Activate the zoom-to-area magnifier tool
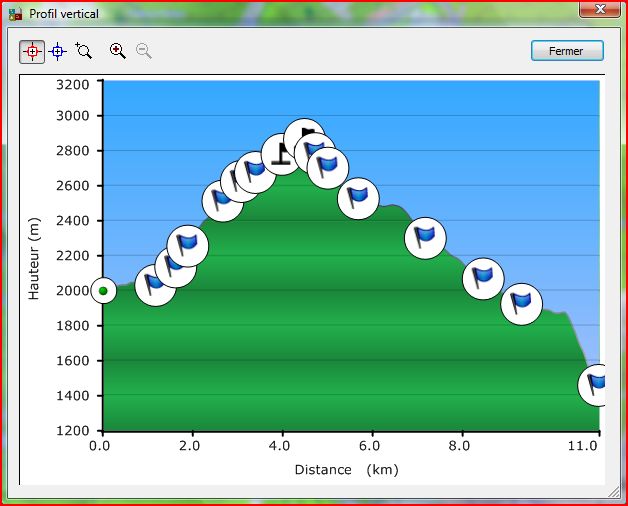The height and width of the screenshot is (506, 628). pos(83,51)
